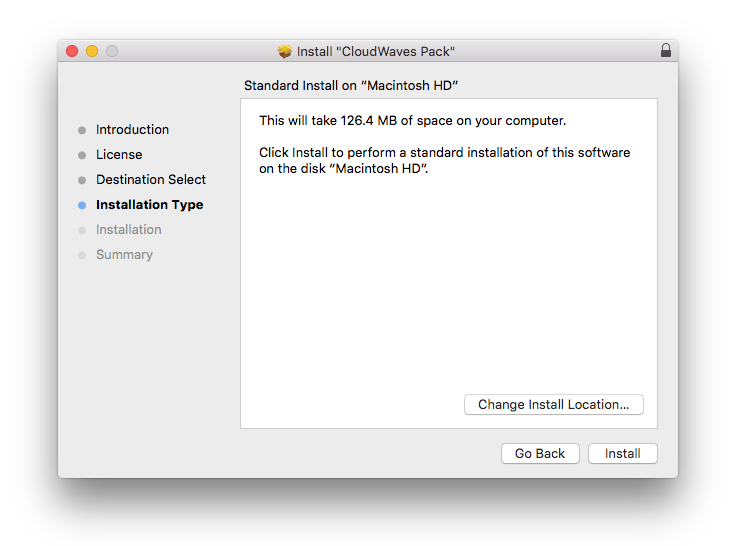Click the padlock icon in title bar
731x546 pixels.
[666, 50]
